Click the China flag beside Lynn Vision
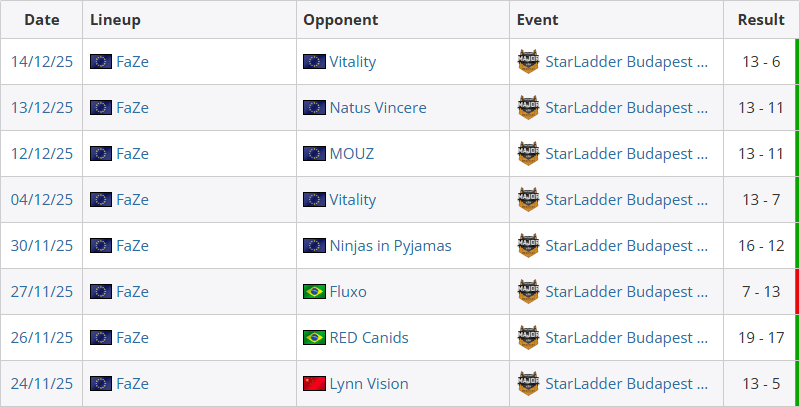The width and height of the screenshot is (800, 407). 314,384
